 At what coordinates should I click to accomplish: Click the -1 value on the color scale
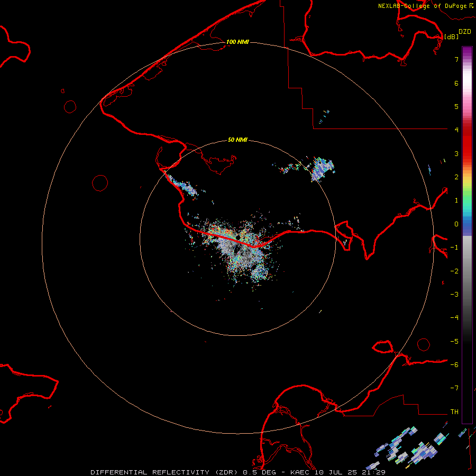tap(454, 248)
